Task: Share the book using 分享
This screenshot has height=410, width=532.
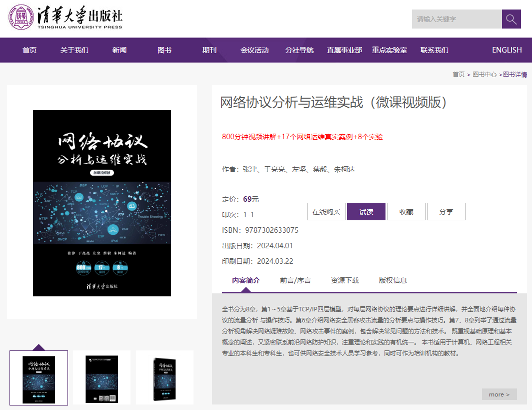Action: (446, 211)
